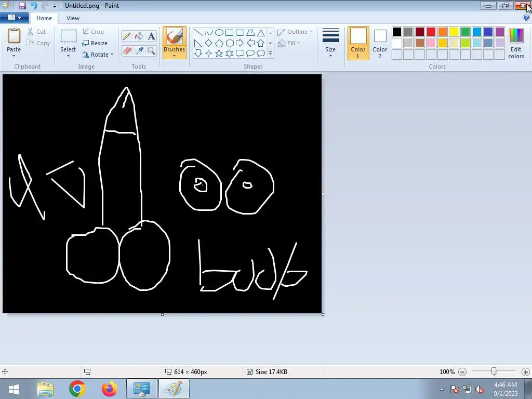Viewport: 532px width, 399px height.
Task: Open File Explorer from taskbar
Action: coord(45,389)
